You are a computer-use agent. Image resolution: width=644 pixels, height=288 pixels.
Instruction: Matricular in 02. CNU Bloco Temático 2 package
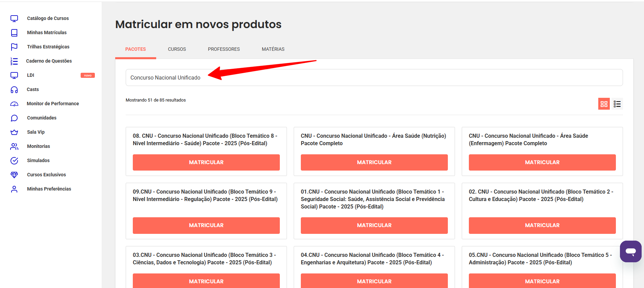[x=542, y=225]
